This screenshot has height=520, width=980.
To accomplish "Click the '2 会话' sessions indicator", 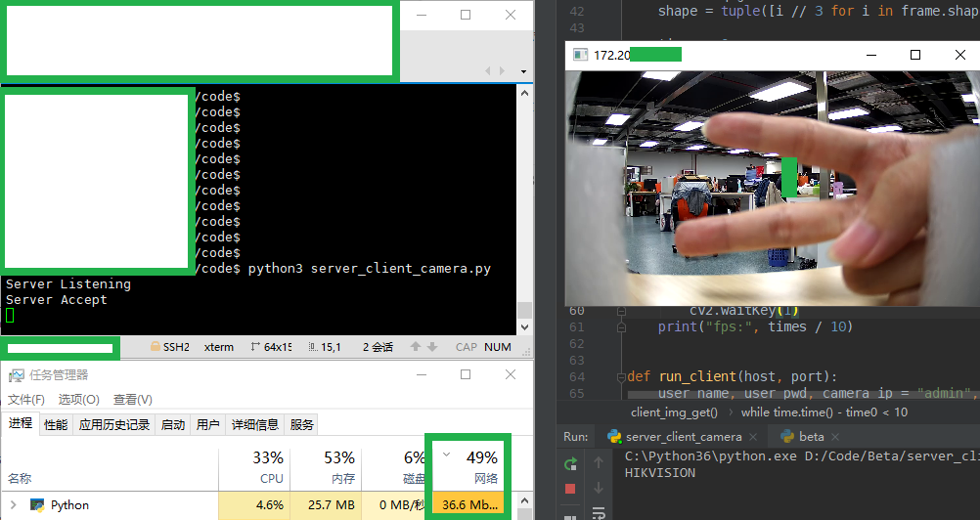I will click(x=378, y=347).
